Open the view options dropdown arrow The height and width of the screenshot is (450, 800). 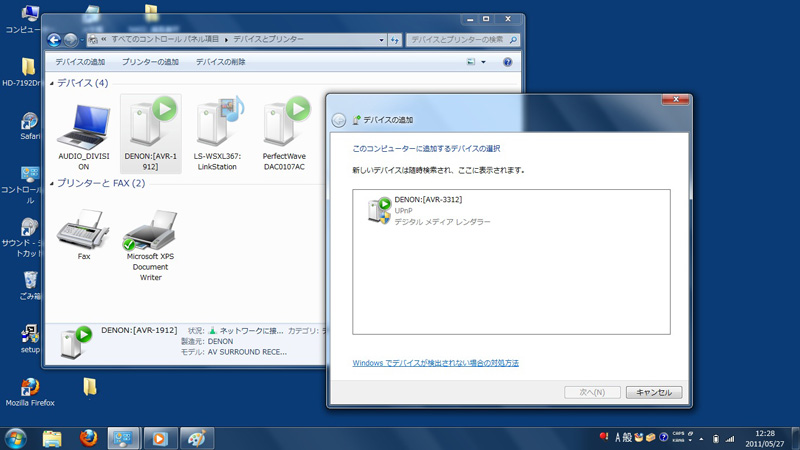coord(483,62)
